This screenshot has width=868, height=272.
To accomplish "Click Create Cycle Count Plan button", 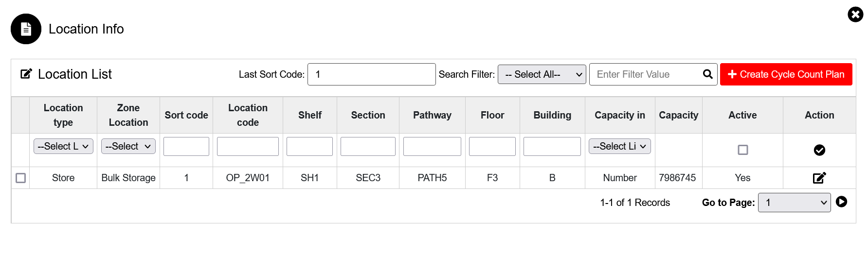I will coord(786,74).
